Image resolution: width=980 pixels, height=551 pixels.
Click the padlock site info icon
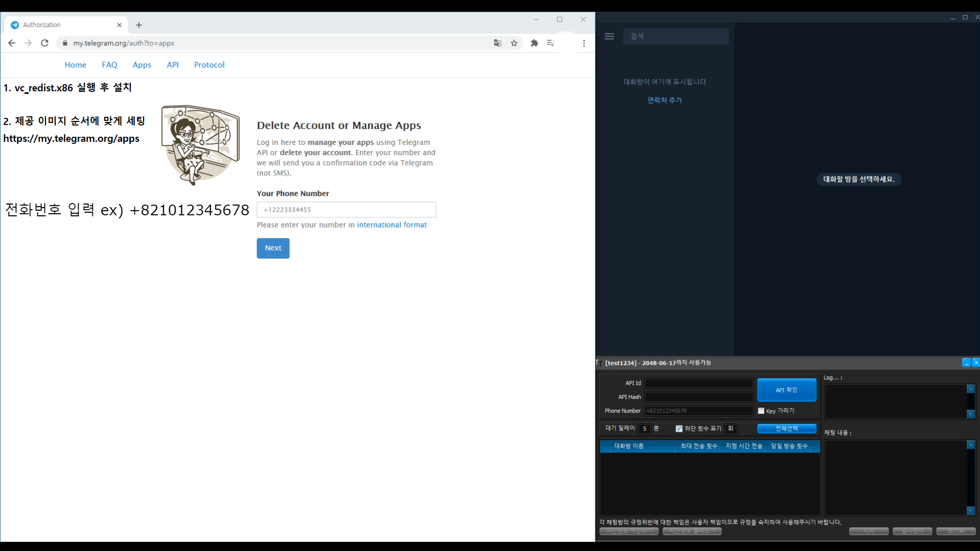65,43
